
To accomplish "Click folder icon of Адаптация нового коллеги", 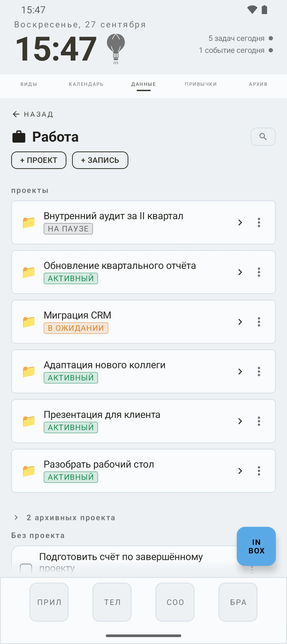I will click(29, 372).
